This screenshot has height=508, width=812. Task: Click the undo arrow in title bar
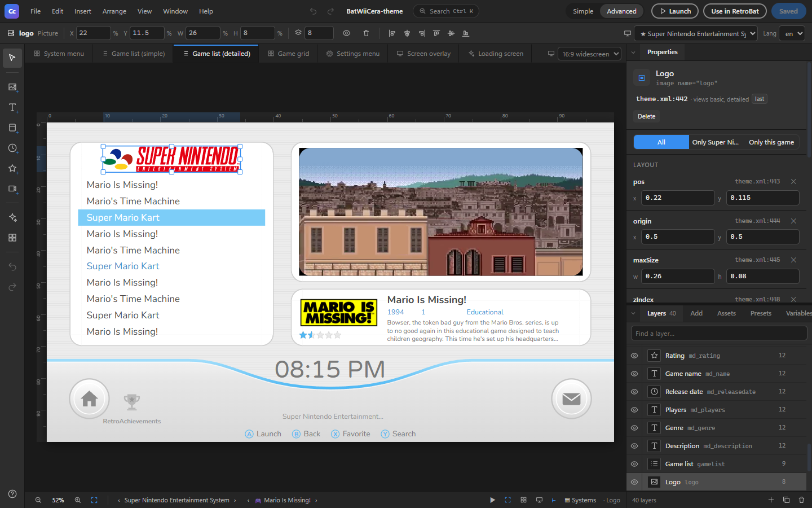314,11
